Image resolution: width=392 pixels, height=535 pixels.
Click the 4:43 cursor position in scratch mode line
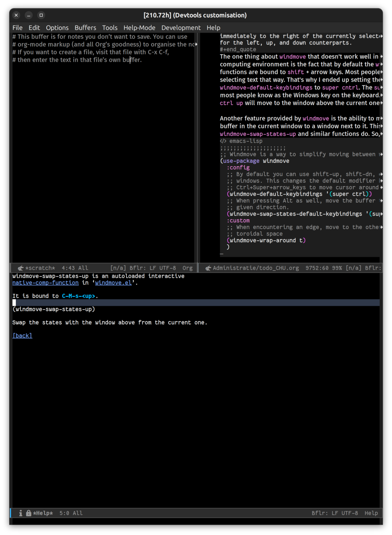68,268
